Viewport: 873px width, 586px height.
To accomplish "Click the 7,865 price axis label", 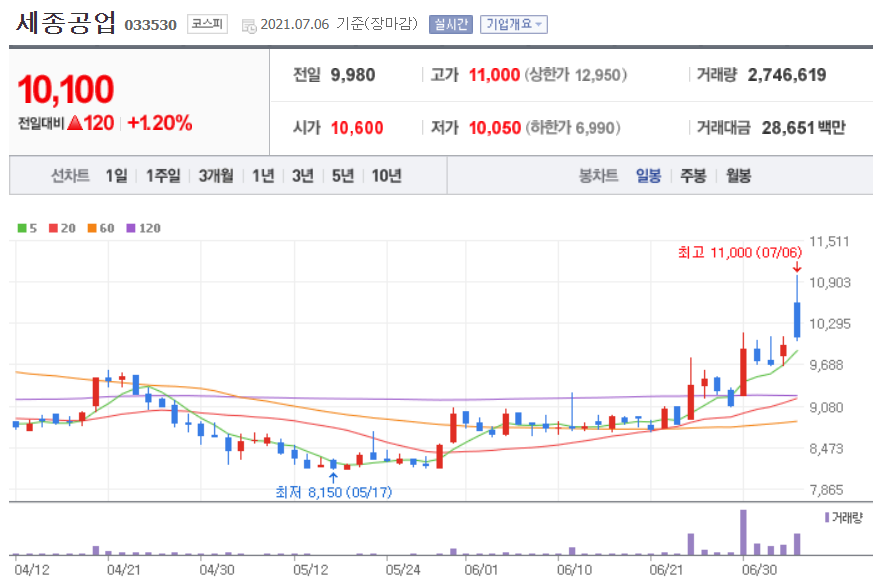I will click(x=827, y=490).
